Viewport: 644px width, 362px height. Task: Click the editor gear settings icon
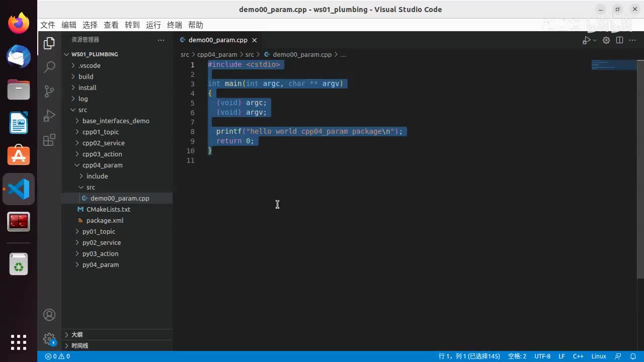tap(606, 40)
